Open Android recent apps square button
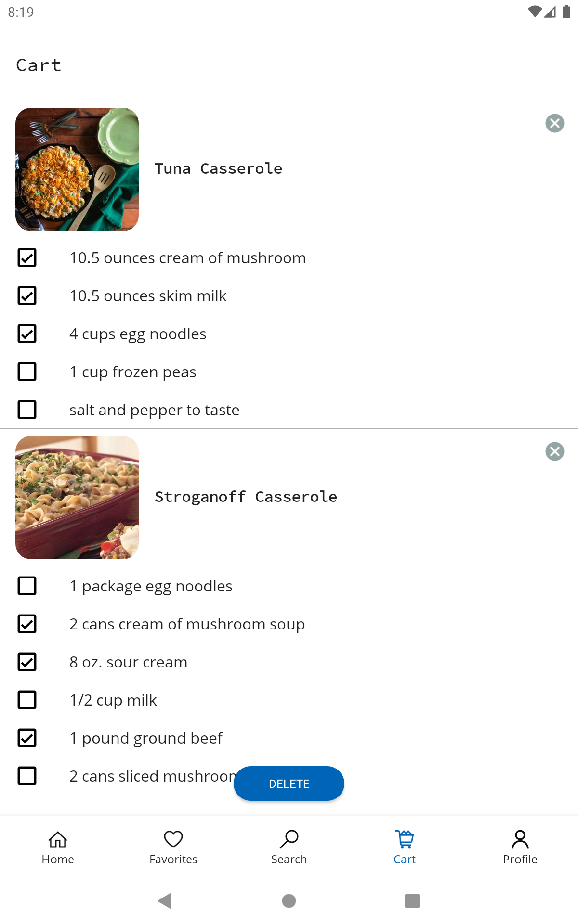The width and height of the screenshot is (578, 924). 412,900
